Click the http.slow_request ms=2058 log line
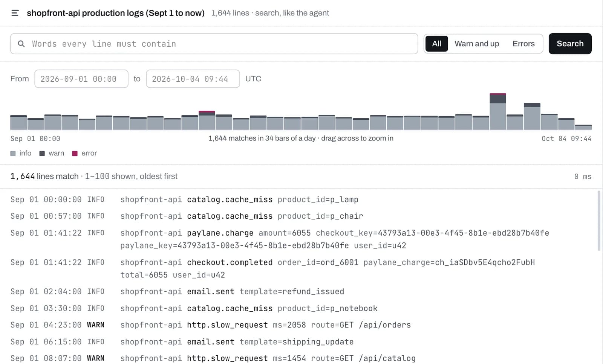Screen dimensions: 603x364 pyautogui.click(x=301, y=325)
